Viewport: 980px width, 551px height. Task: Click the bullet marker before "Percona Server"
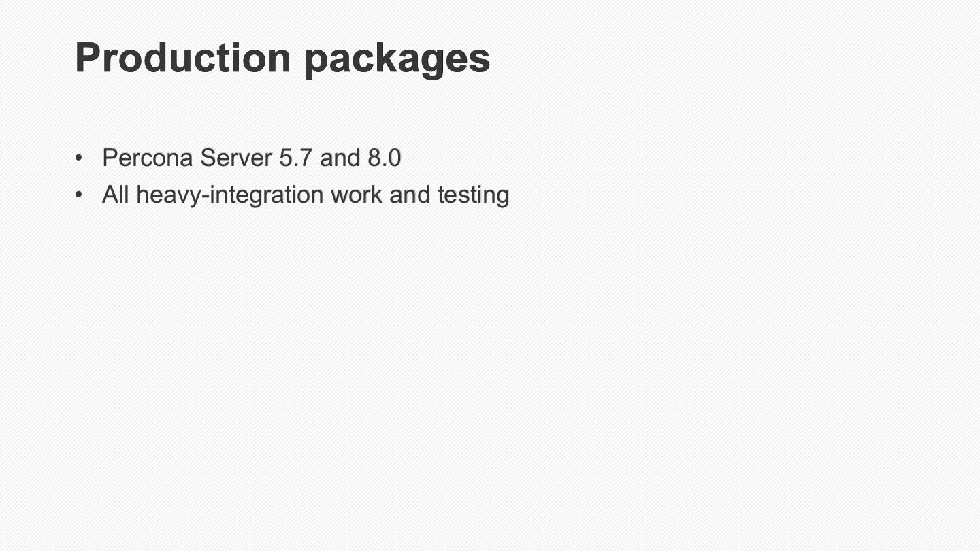coord(80,158)
